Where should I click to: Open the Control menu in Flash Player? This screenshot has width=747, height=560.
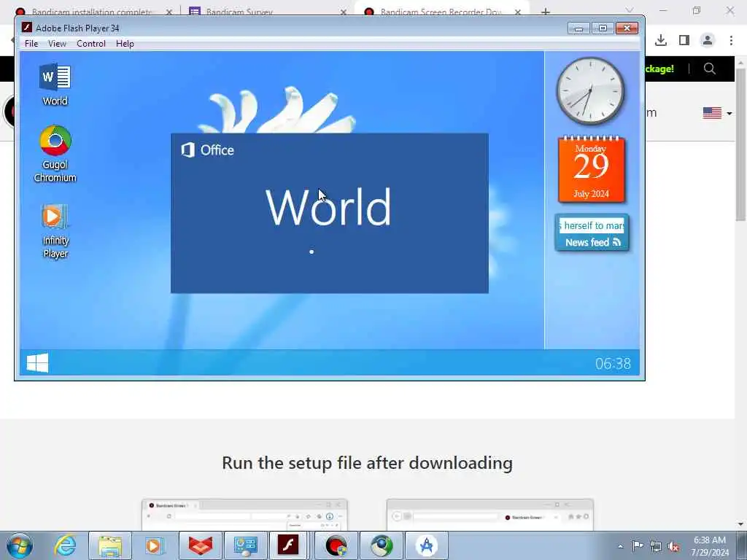point(91,43)
